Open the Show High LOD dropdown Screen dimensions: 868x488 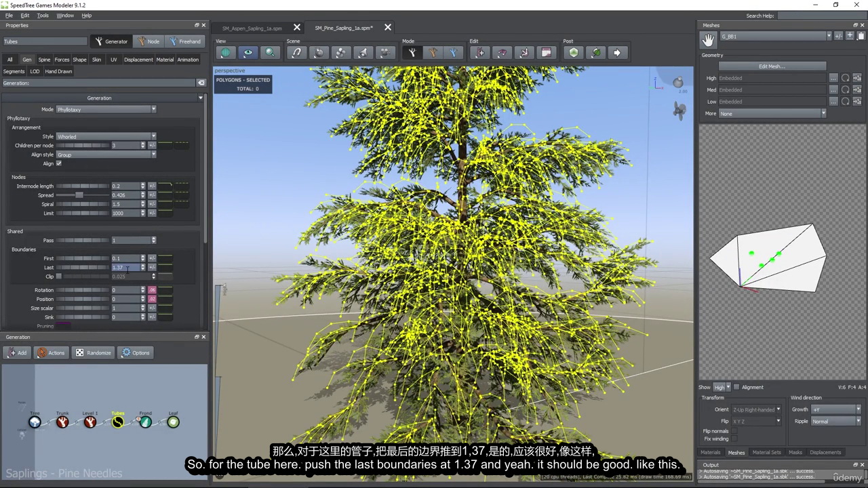722,387
